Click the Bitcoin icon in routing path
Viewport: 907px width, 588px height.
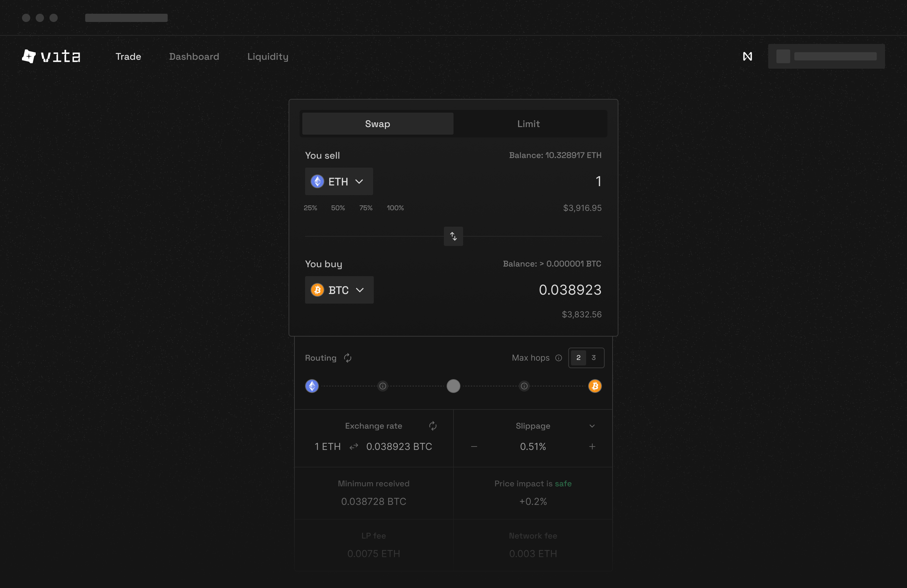594,386
